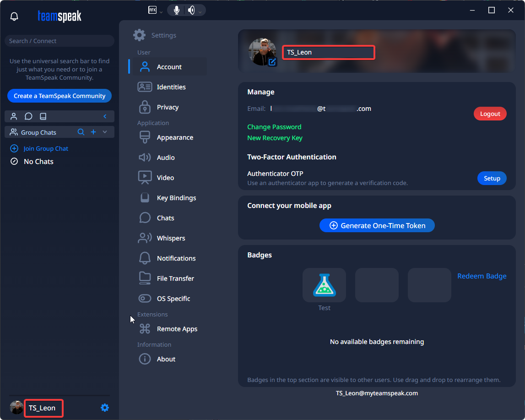Screen dimensions: 525x420
Task: Expand the AFK status dropdown arrow
Action: pyautogui.click(x=161, y=12)
